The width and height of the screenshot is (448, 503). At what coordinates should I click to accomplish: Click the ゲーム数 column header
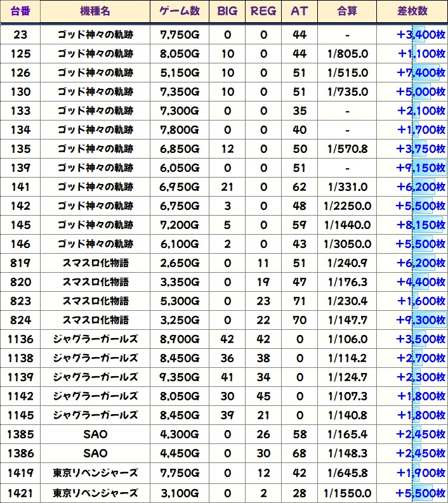point(180,12)
